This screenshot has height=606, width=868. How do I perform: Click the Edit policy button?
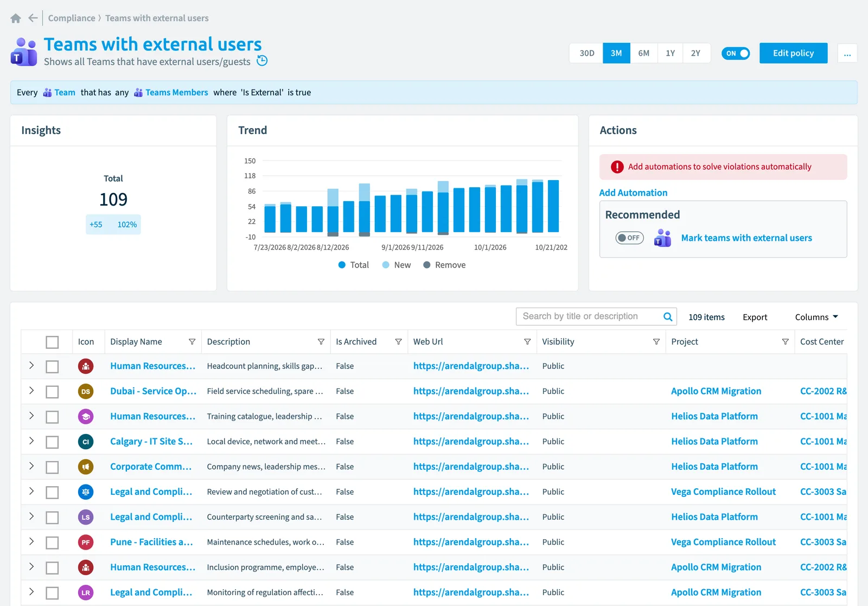click(794, 53)
